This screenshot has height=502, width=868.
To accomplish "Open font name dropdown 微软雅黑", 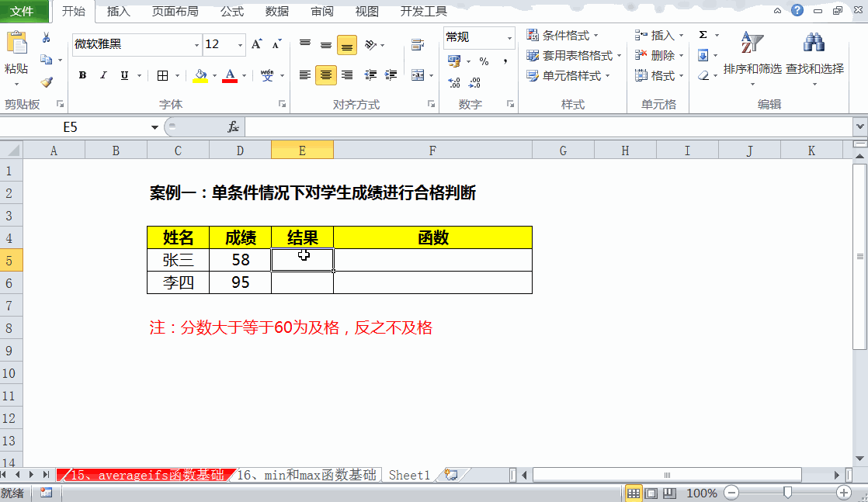I will coord(196,45).
